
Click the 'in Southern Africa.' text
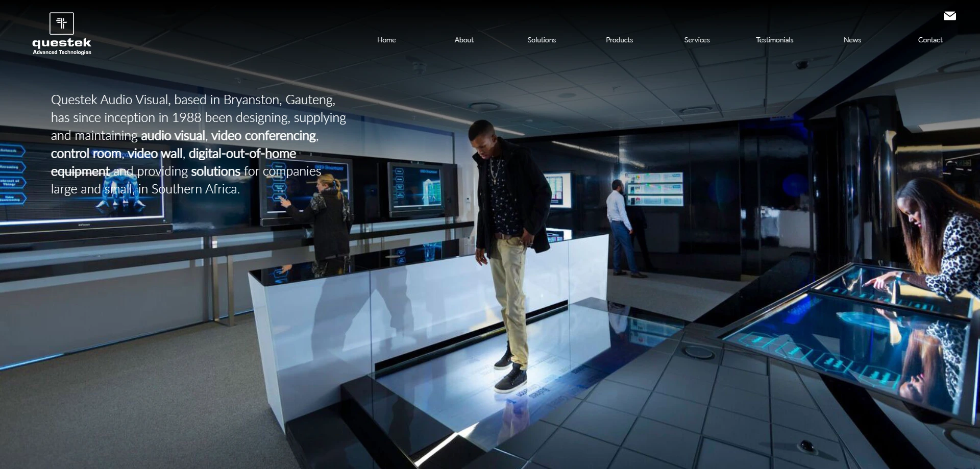pyautogui.click(x=189, y=189)
